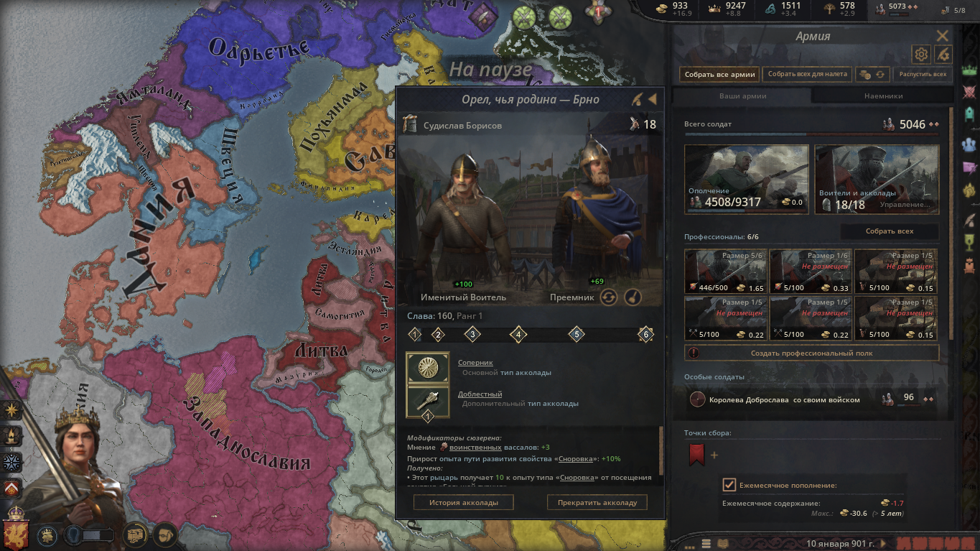This screenshot has height=551, width=980.
Task: Click the red rally point banner
Action: tap(696, 455)
